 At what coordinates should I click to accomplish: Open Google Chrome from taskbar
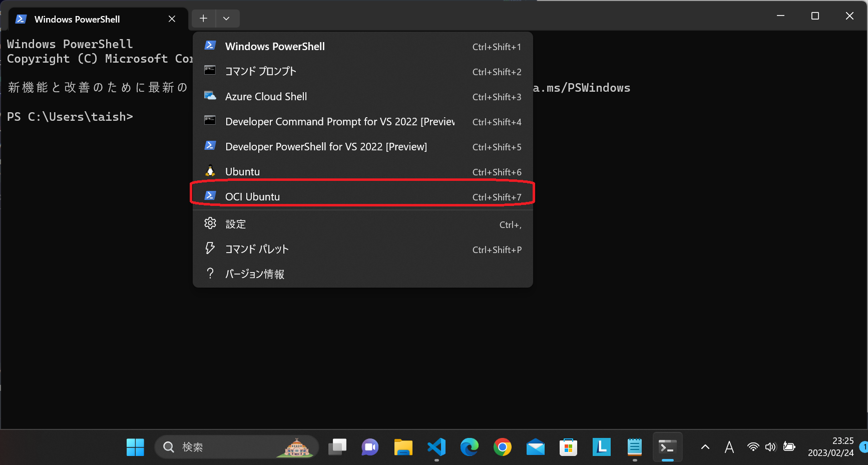tap(503, 447)
